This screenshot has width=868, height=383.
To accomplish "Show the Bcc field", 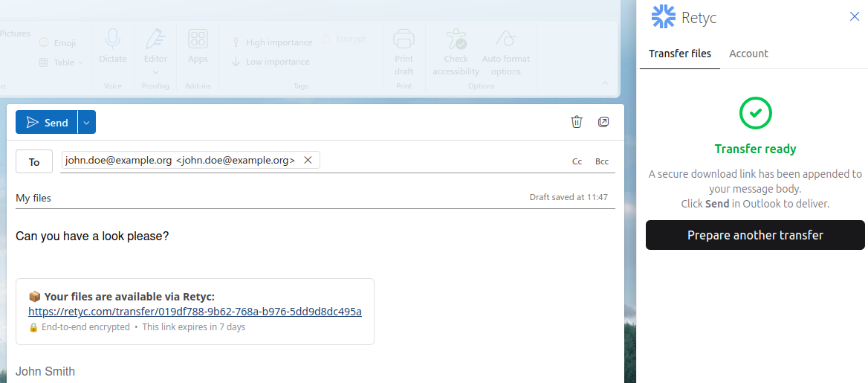I will tap(602, 161).
